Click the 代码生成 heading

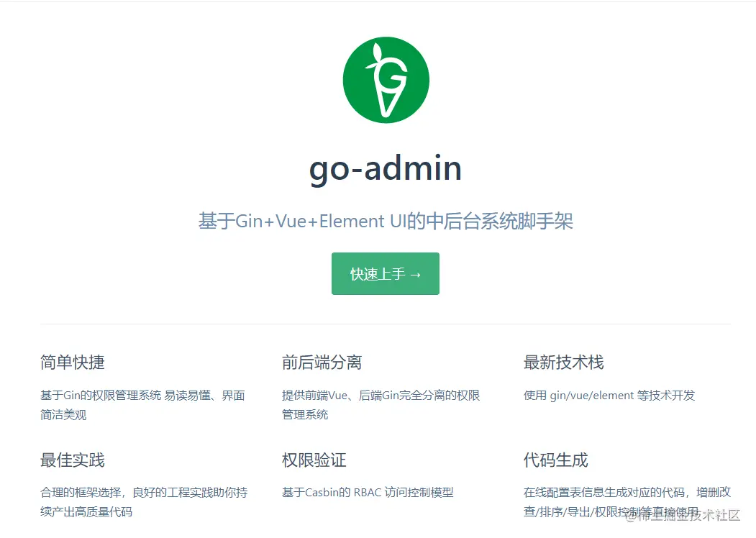click(555, 460)
